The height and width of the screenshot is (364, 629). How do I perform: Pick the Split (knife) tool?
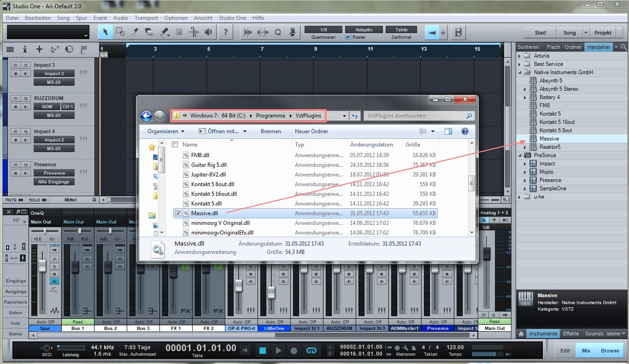(135, 32)
